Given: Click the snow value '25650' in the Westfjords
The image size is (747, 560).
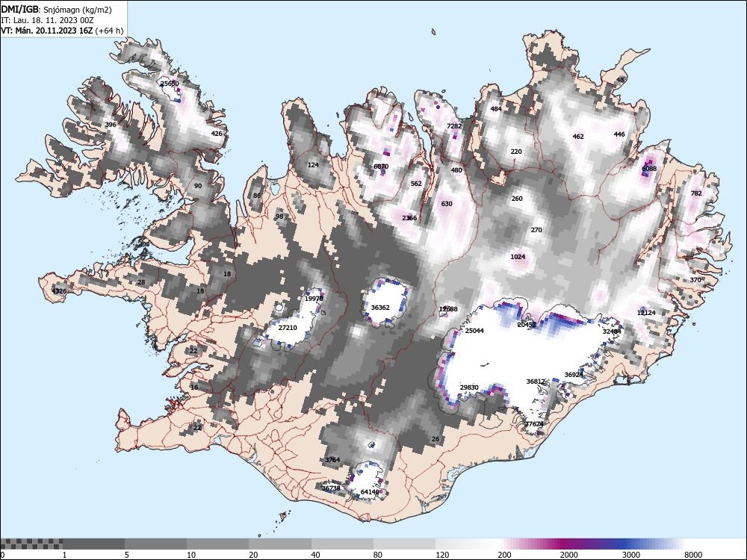Looking at the screenshot, I should pos(170,84).
